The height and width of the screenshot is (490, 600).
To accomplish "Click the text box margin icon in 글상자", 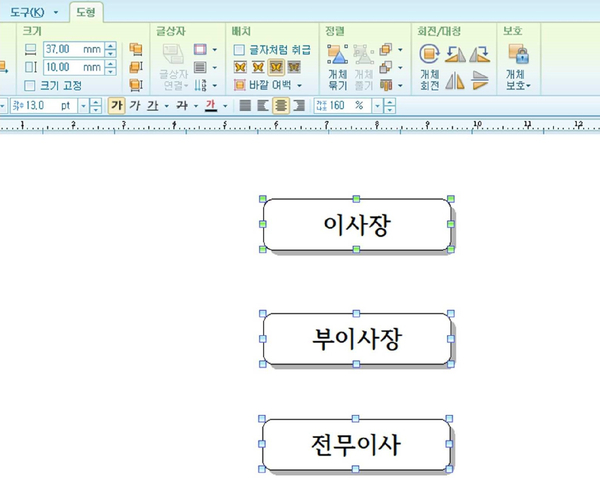I will pos(200,49).
